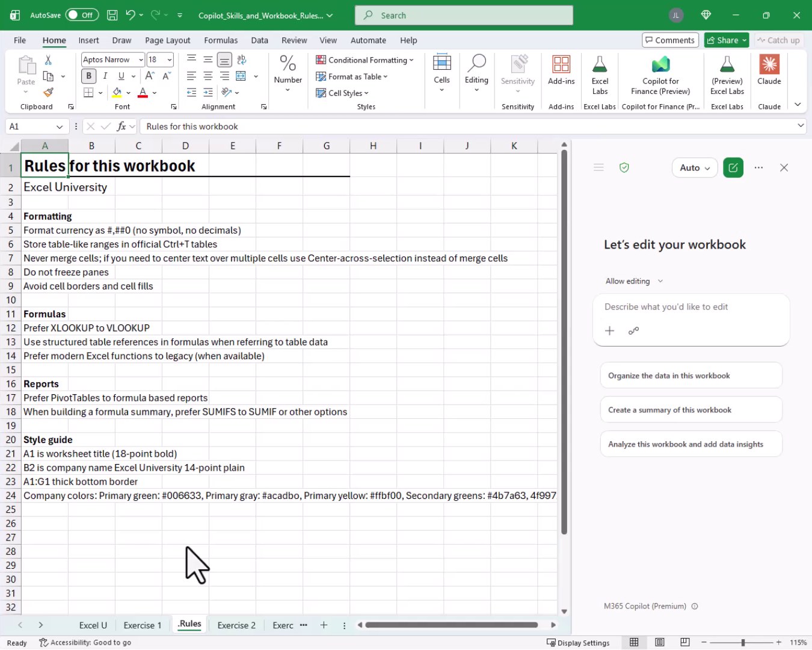Open the fill color dropdown arrow
This screenshot has height=650, width=812.
128,93
